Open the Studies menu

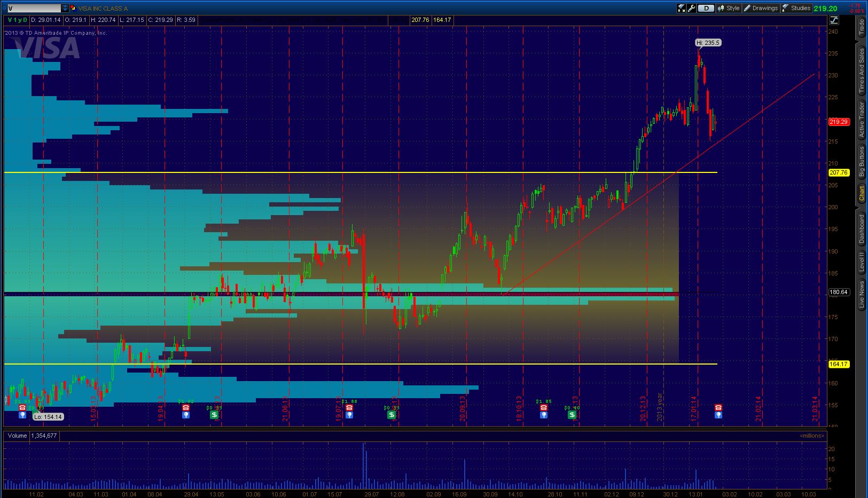[x=796, y=8]
